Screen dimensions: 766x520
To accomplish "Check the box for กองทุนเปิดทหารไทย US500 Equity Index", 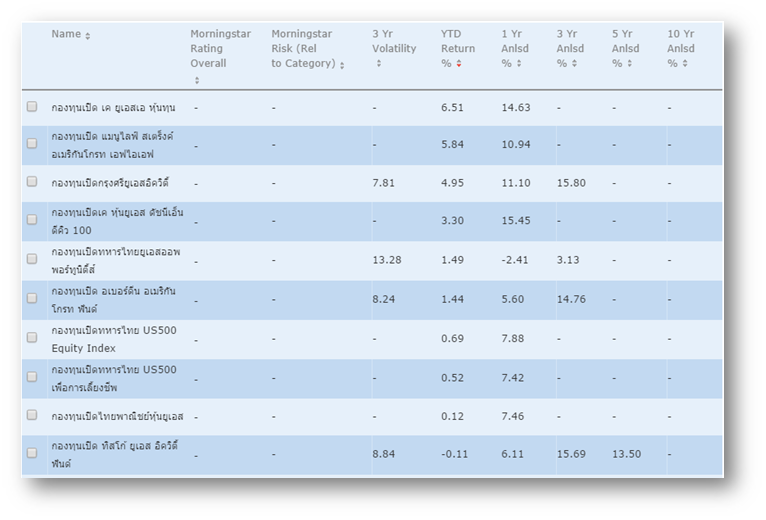I will [x=32, y=338].
